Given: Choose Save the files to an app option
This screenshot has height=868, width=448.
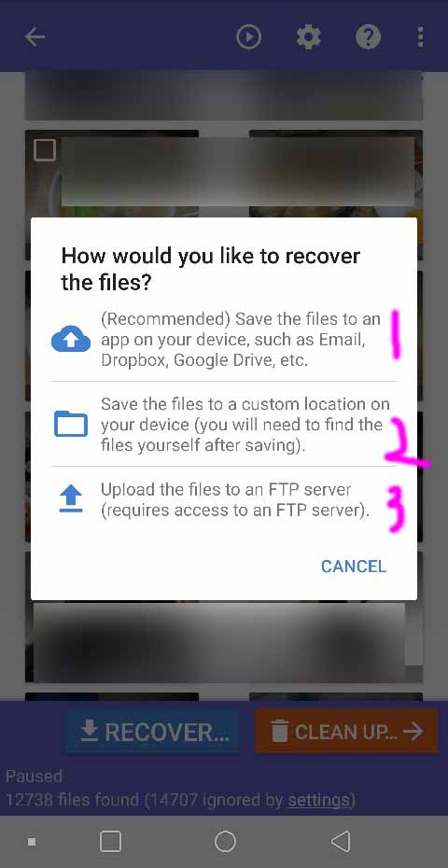Looking at the screenshot, I should coord(224,340).
